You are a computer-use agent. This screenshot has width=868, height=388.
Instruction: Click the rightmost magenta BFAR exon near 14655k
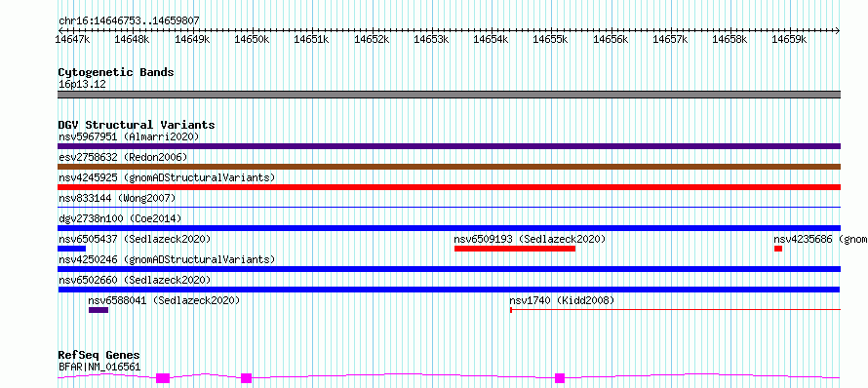coord(560,378)
